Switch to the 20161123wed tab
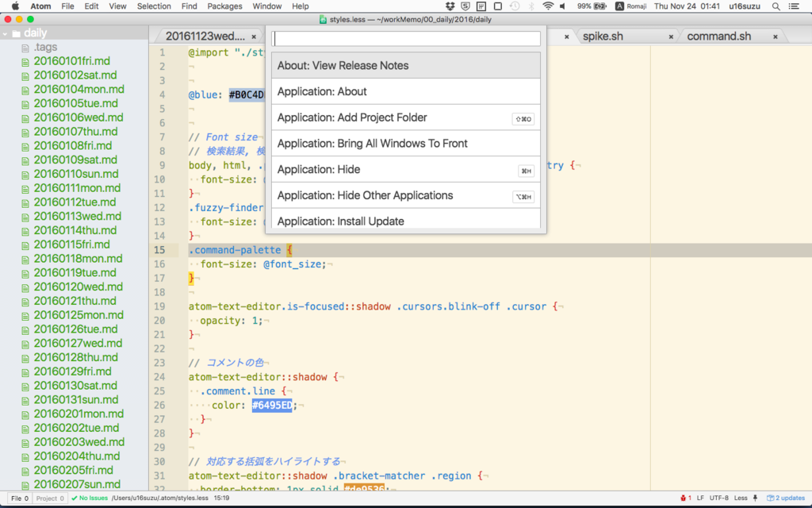Image resolution: width=812 pixels, height=508 pixels. coord(209,37)
